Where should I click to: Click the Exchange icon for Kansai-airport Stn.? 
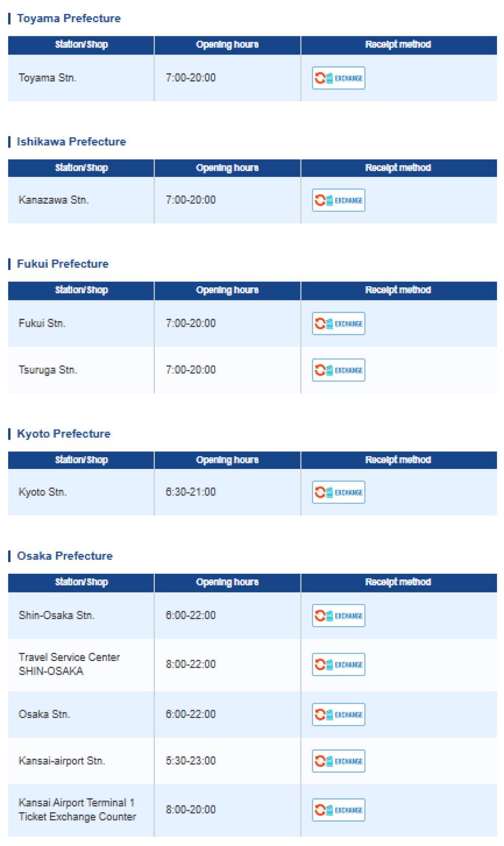tap(338, 761)
